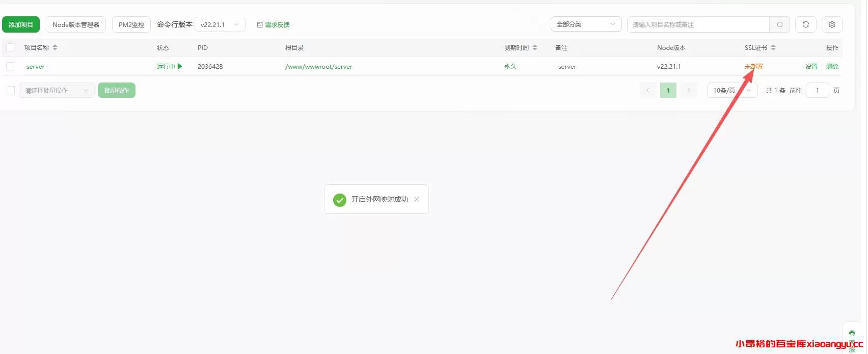Click the green 添加项目 button
The width and height of the screenshot is (868, 354).
(21, 24)
